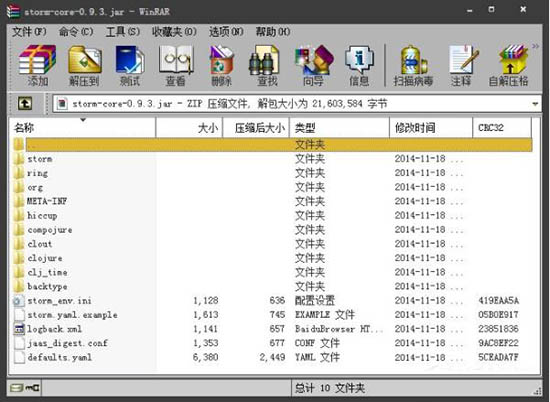Sort by the 压缩后大小 column header
This screenshot has width=550, height=402.
[x=256, y=128]
